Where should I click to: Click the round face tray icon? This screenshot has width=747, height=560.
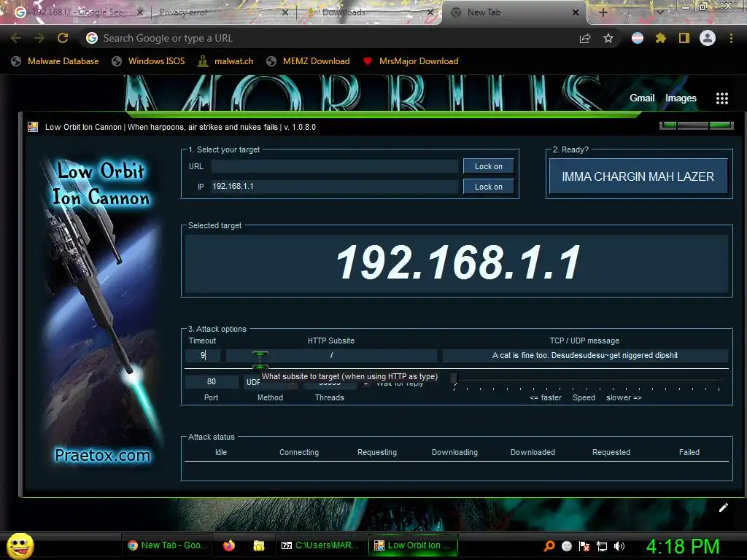point(566,546)
